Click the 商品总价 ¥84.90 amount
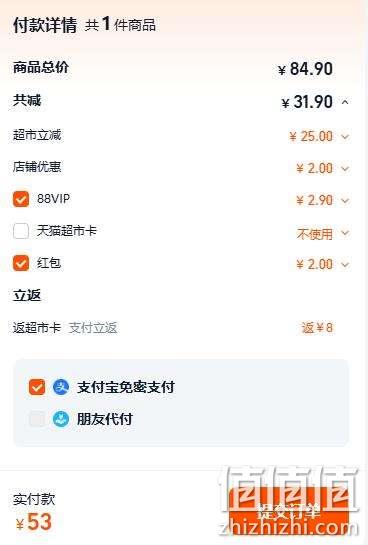 click(305, 69)
